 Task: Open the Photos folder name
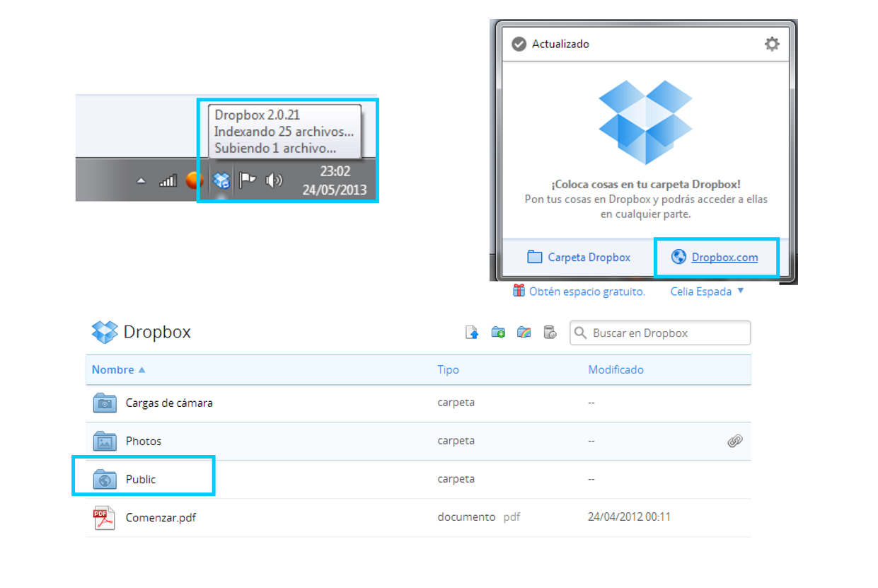pos(144,441)
